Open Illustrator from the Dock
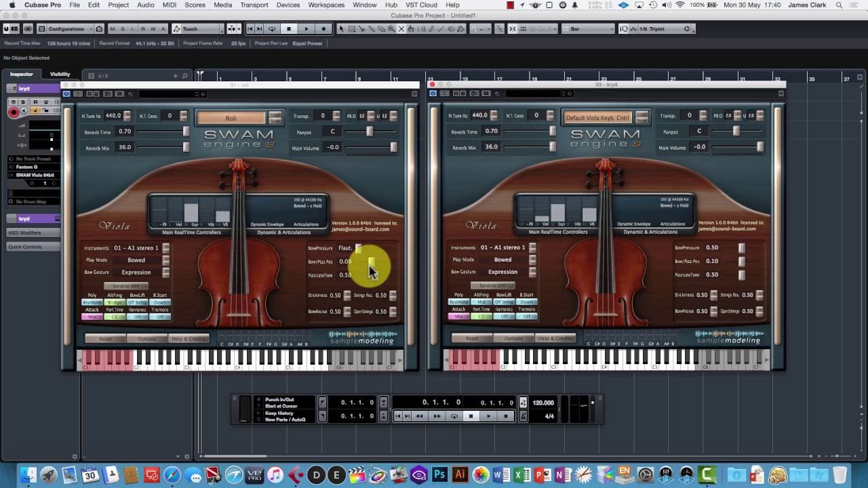This screenshot has height=488, width=868. [x=460, y=475]
